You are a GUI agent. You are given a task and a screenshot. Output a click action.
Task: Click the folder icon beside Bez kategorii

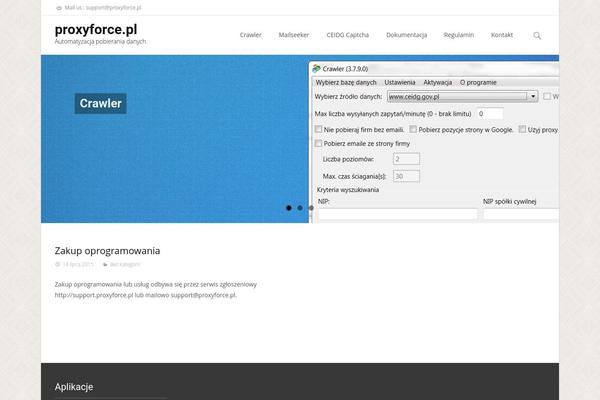[105, 264]
